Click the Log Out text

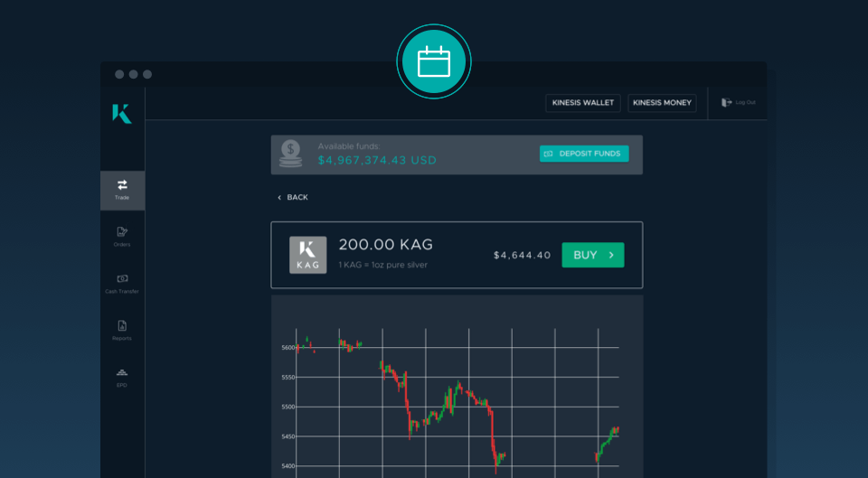point(745,102)
